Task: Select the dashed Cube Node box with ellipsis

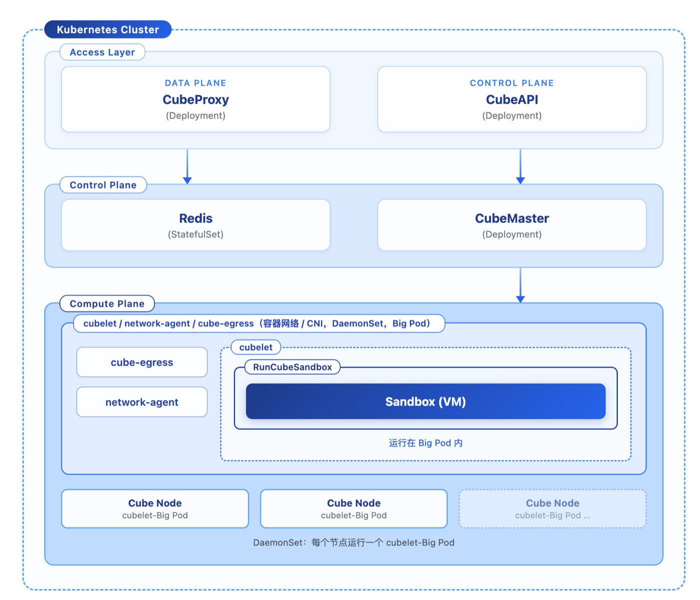Action: pos(552,509)
